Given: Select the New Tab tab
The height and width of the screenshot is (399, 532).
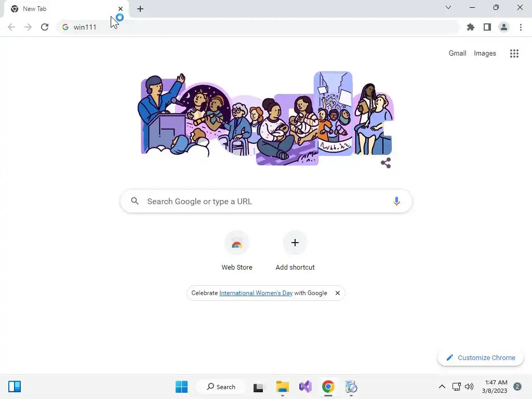Looking at the screenshot, I should coord(66,9).
